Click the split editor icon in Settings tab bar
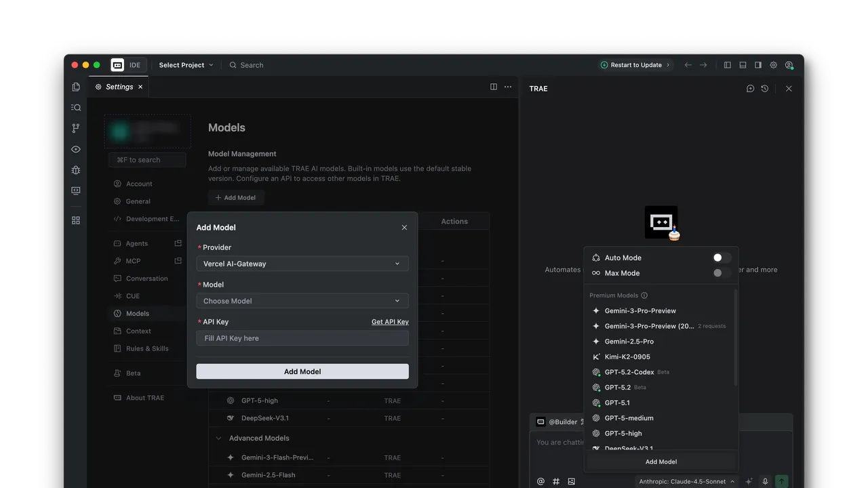 (x=494, y=87)
